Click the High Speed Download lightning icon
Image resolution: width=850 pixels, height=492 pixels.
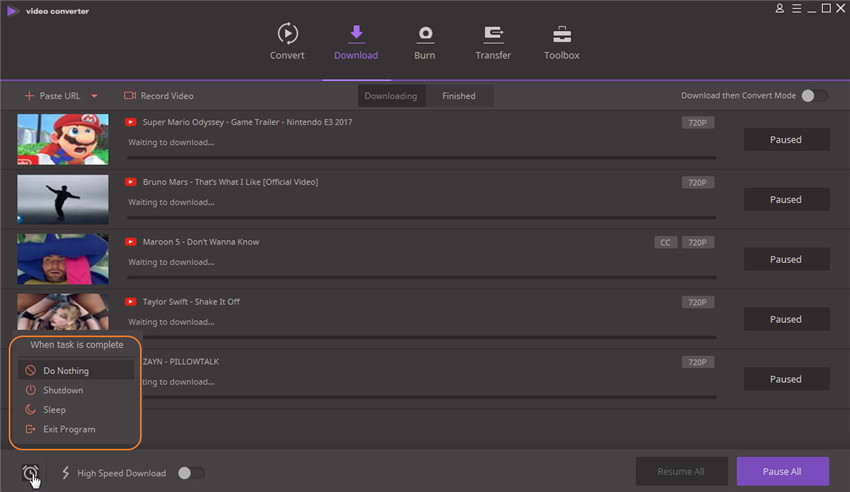(66, 473)
